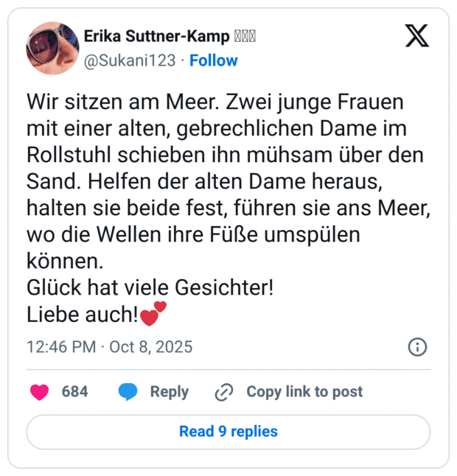The image size is (457, 476).
Task: Click the 684 like count
Action: pyautogui.click(x=74, y=392)
